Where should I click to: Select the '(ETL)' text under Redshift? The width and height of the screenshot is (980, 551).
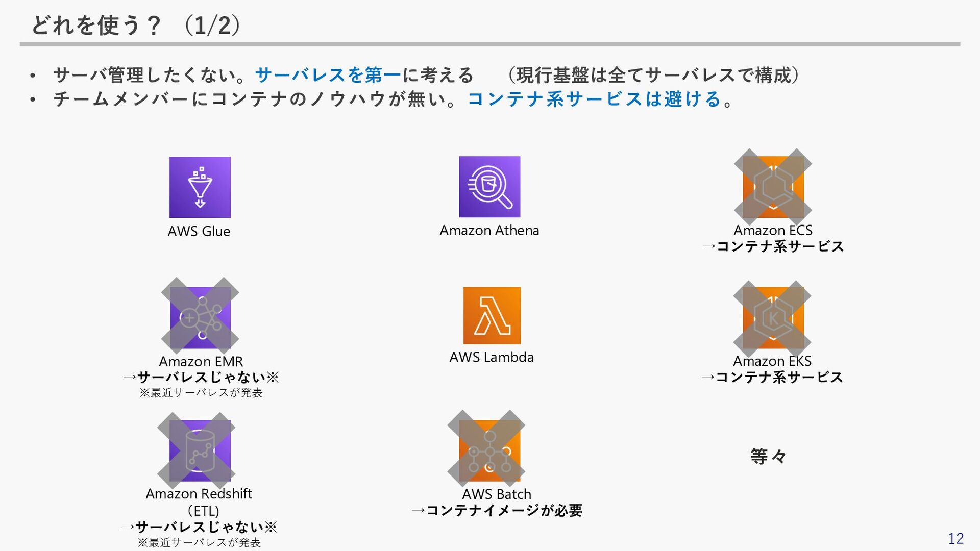pyautogui.click(x=203, y=511)
